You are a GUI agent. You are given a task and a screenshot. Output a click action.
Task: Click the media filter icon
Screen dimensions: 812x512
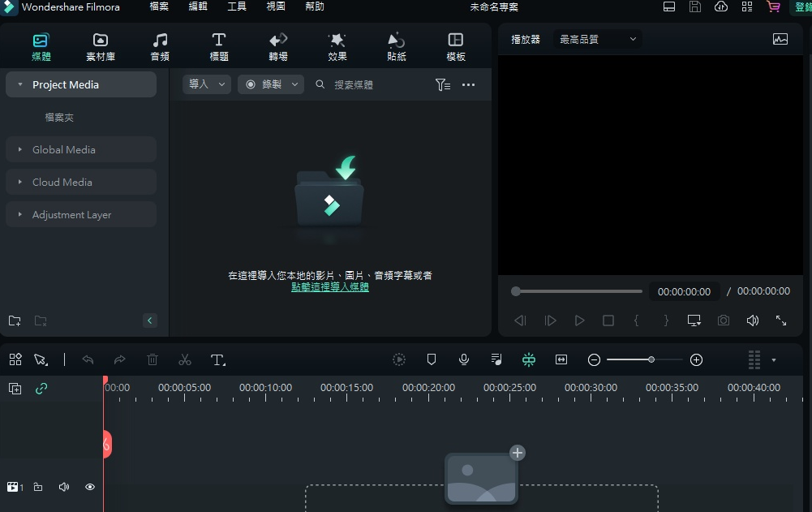[442, 84]
